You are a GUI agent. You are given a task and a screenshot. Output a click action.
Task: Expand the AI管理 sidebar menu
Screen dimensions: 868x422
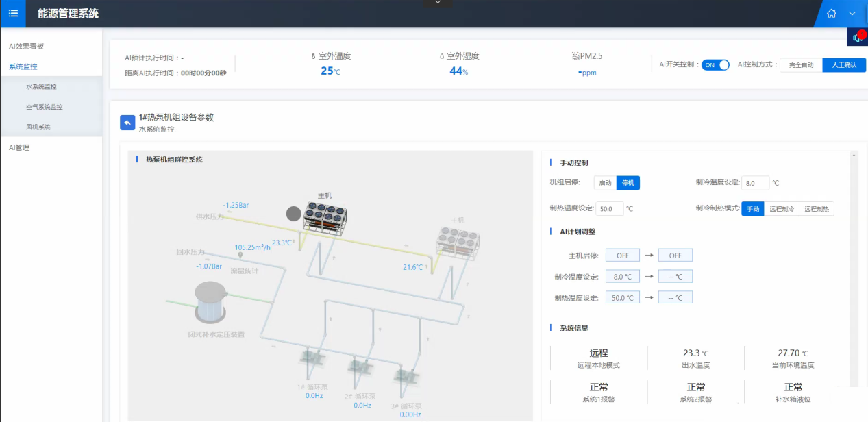[x=19, y=147]
